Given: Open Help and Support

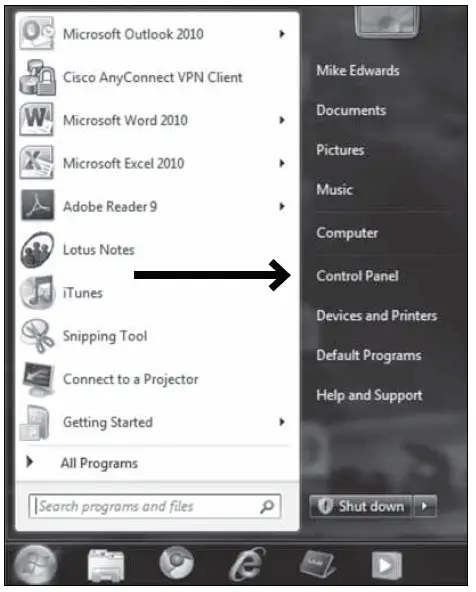Looking at the screenshot, I should (x=369, y=395).
